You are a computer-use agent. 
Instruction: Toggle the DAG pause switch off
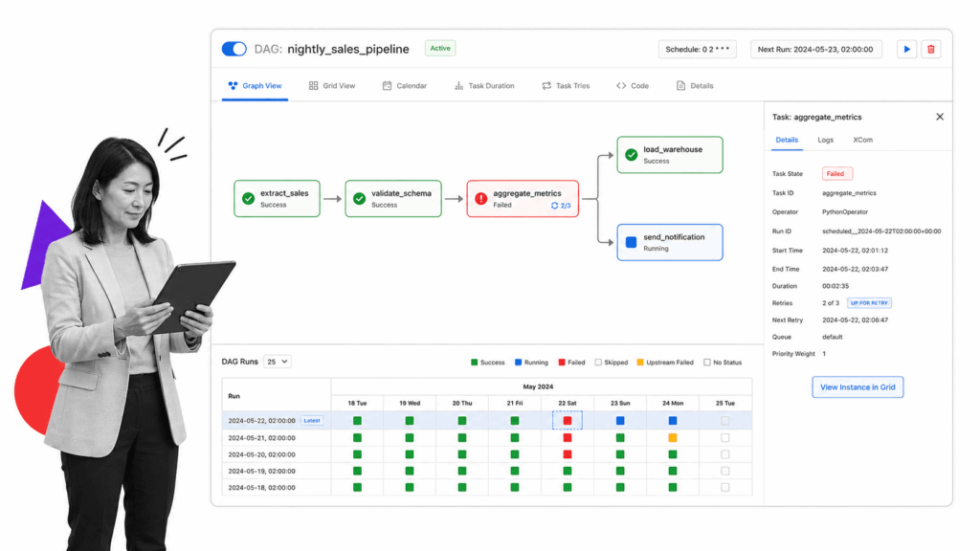pyautogui.click(x=234, y=49)
